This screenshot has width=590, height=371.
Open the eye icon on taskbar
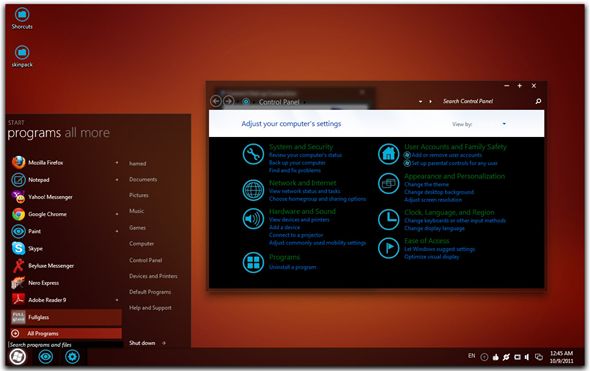click(x=46, y=356)
